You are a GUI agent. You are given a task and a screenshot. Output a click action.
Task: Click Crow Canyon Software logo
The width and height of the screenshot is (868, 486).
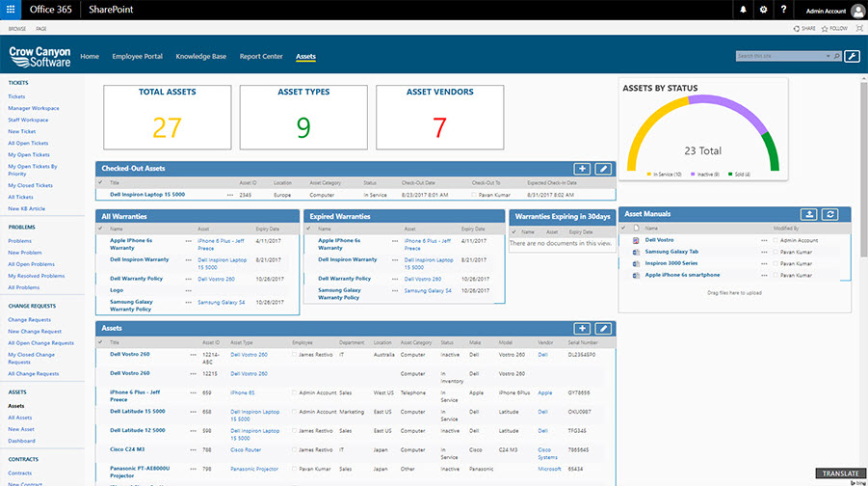click(x=39, y=56)
